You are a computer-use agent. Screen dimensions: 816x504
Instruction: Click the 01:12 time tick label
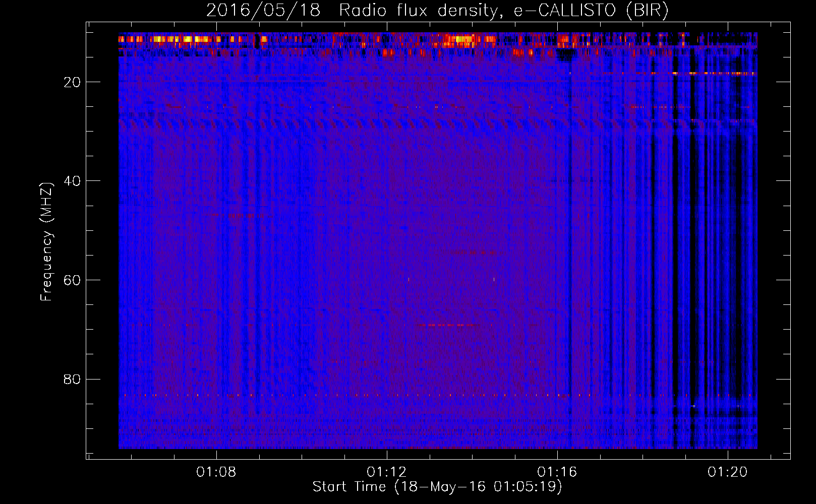pyautogui.click(x=387, y=472)
